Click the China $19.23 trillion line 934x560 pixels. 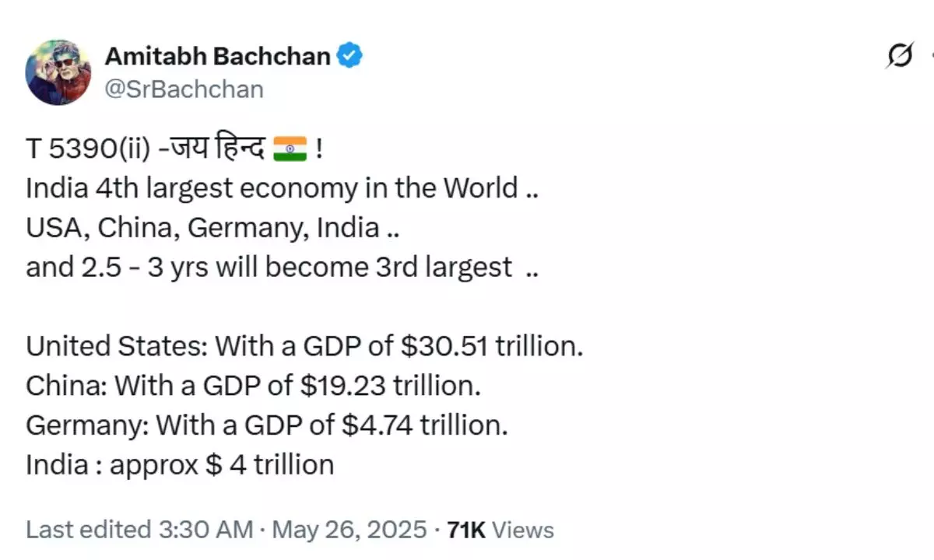[255, 387]
